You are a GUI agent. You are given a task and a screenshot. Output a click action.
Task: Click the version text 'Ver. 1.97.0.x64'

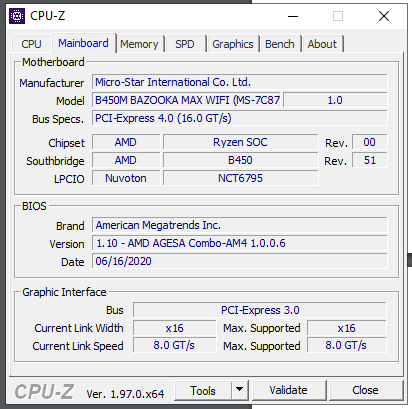click(x=125, y=394)
